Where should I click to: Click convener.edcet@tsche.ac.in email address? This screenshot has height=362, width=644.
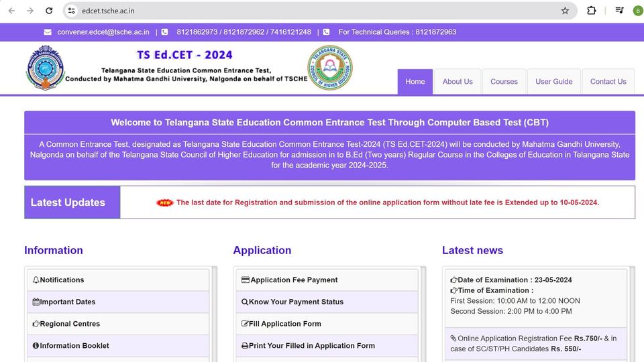[x=103, y=32]
